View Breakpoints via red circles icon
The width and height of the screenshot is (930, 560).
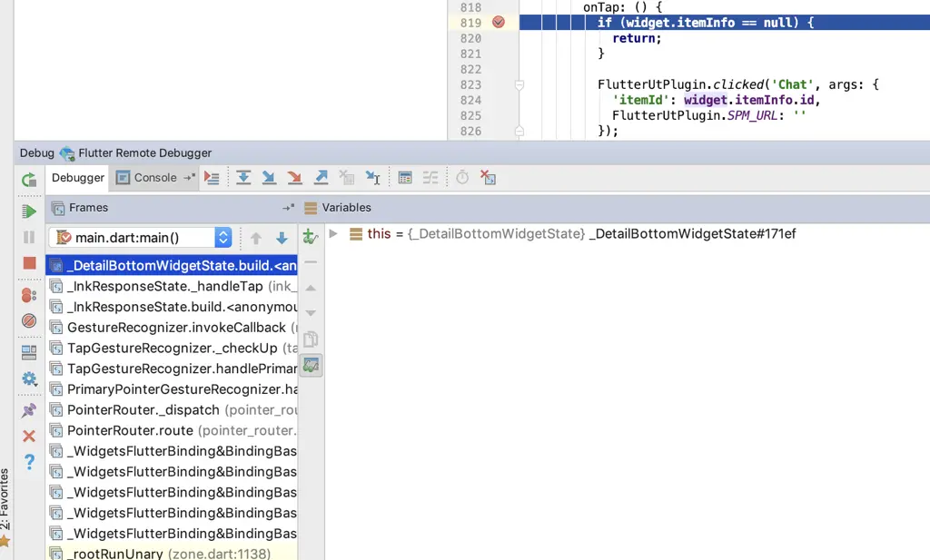pos(28,292)
